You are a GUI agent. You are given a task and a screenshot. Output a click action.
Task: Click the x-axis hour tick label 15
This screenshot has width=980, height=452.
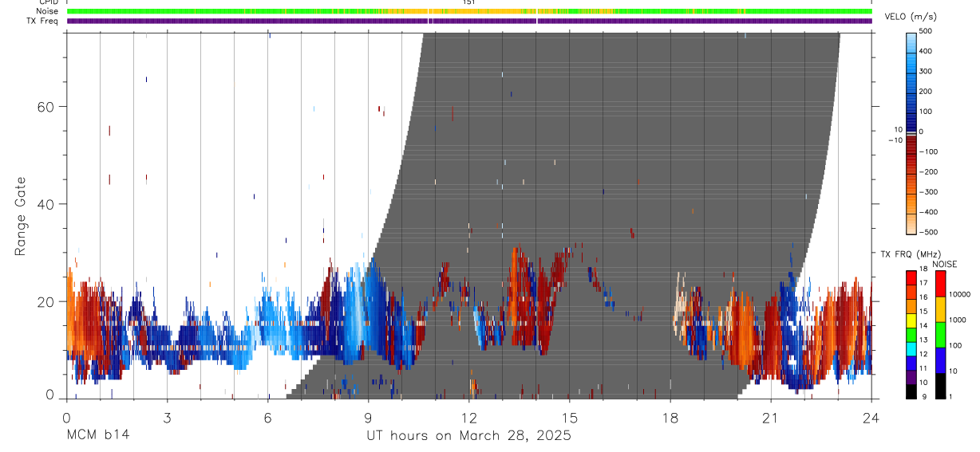[x=570, y=417]
